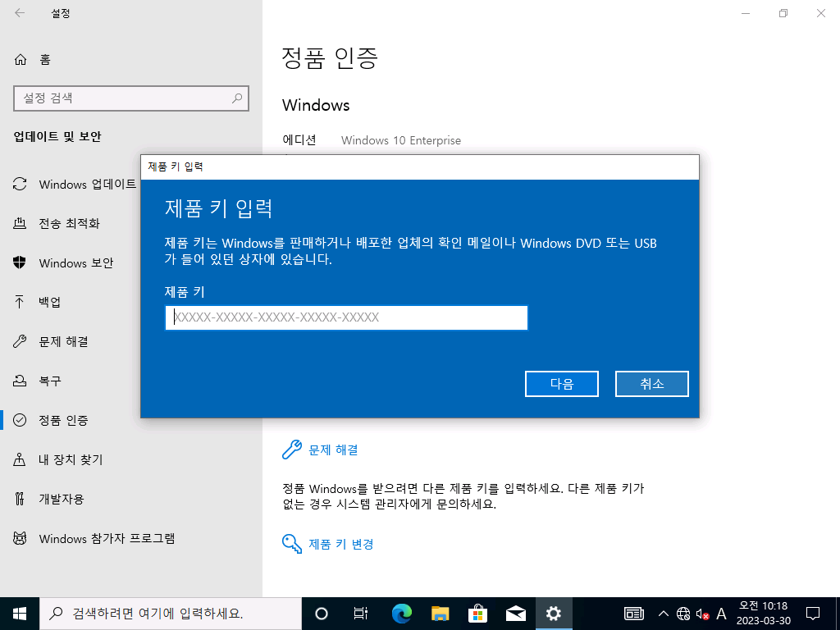840x630 pixels.
Task: Focus the 설정 검색 search field
Action: point(130,98)
